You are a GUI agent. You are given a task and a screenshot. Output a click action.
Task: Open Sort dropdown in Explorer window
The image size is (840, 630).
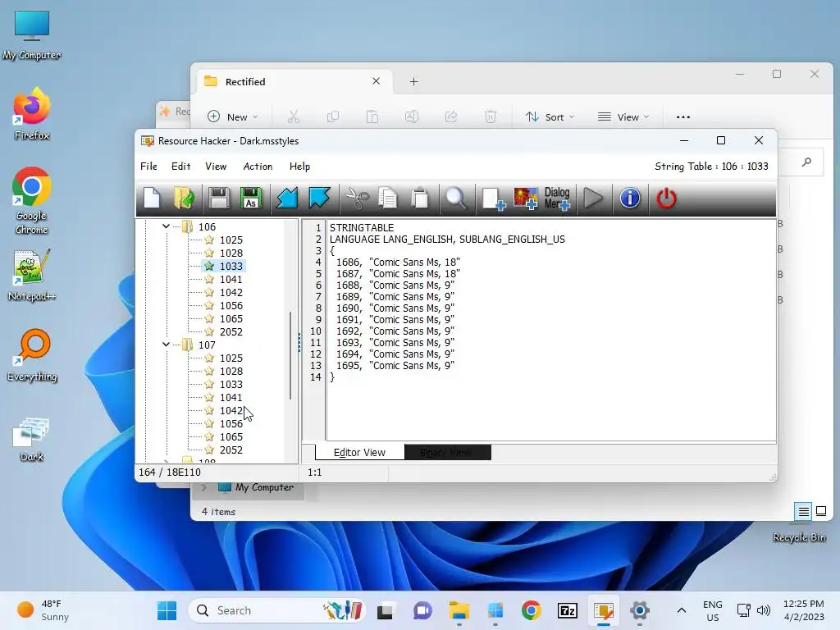click(550, 116)
